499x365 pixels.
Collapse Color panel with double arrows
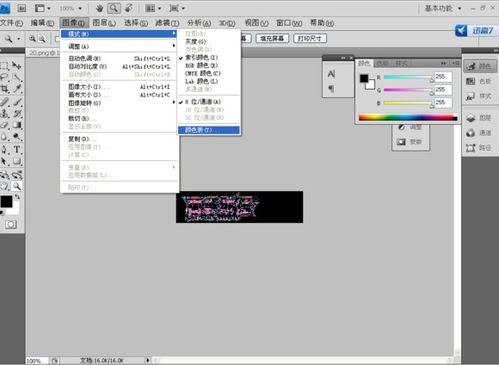click(x=443, y=63)
